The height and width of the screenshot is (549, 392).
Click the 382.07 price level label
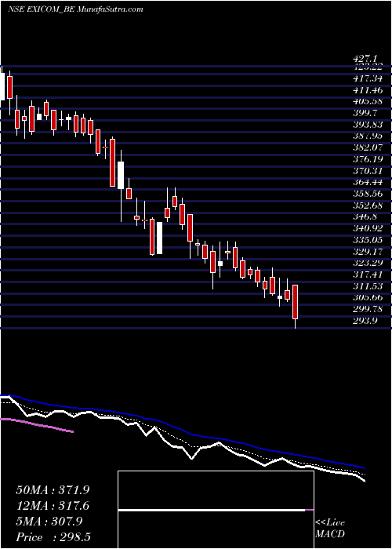tap(368, 147)
